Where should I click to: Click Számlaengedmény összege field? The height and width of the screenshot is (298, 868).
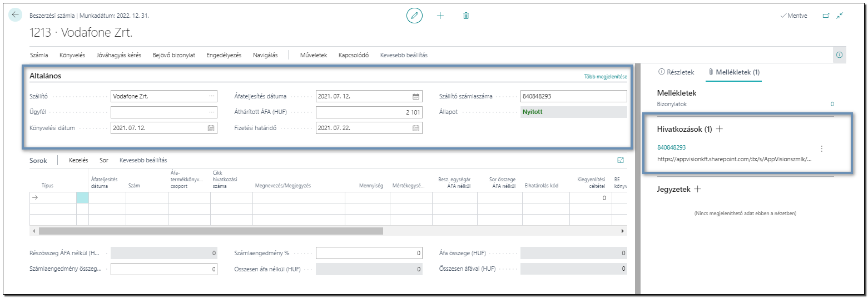click(164, 269)
